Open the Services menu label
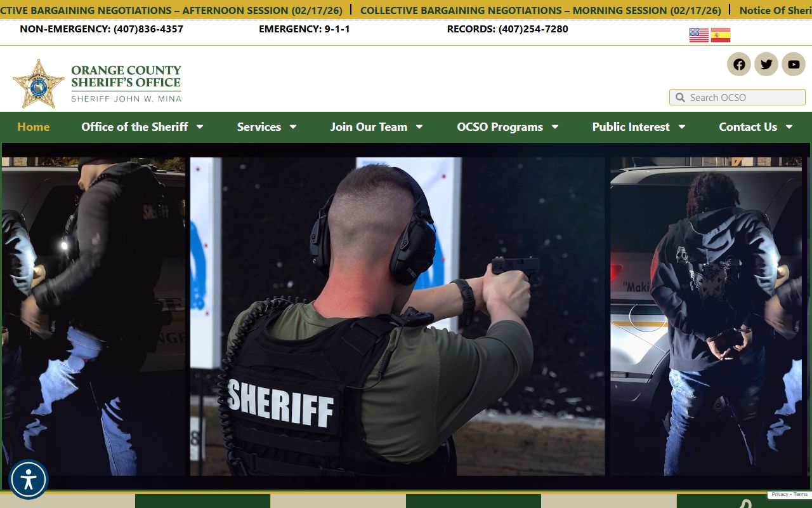The width and height of the screenshot is (812, 508). pyautogui.click(x=259, y=127)
